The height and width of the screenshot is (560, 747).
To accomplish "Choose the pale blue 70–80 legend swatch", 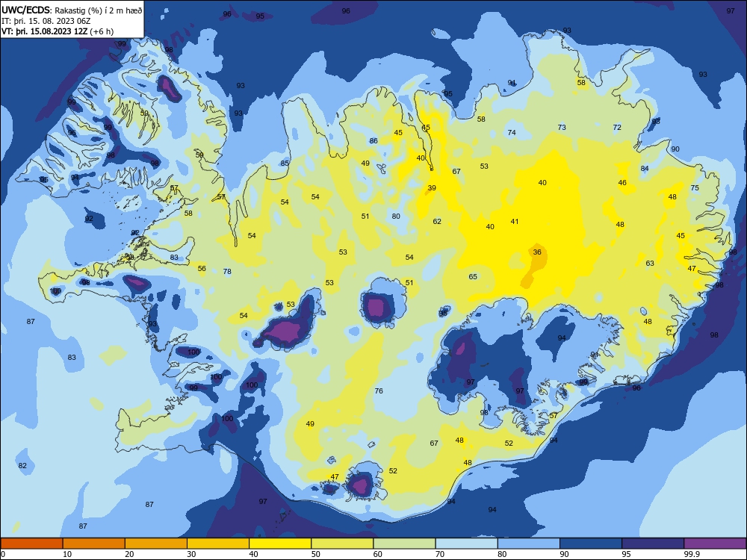I will [x=466, y=544].
